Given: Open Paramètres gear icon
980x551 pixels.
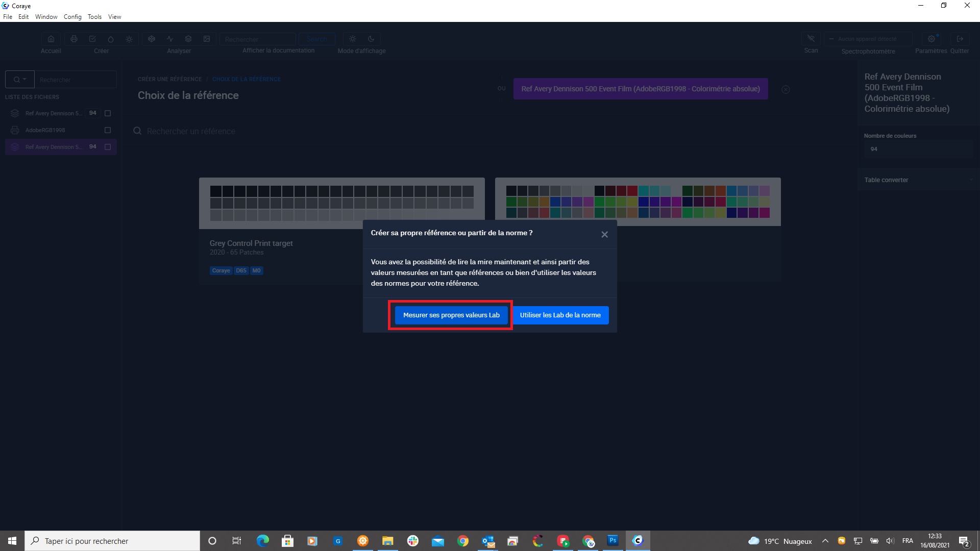Looking at the screenshot, I should click(x=932, y=39).
